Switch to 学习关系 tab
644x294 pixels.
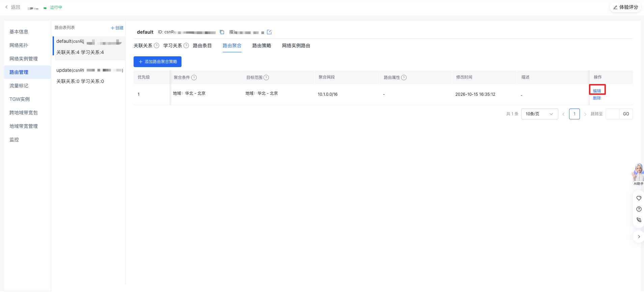coord(173,46)
